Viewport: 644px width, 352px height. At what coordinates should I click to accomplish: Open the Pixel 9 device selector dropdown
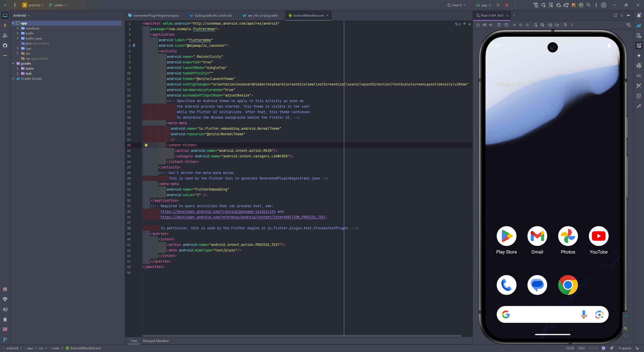457,5
